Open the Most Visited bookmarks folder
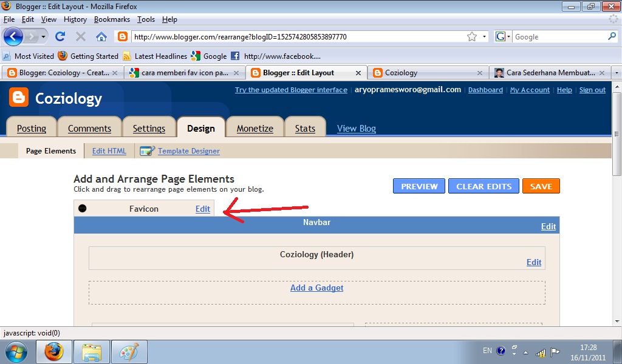 (28, 56)
